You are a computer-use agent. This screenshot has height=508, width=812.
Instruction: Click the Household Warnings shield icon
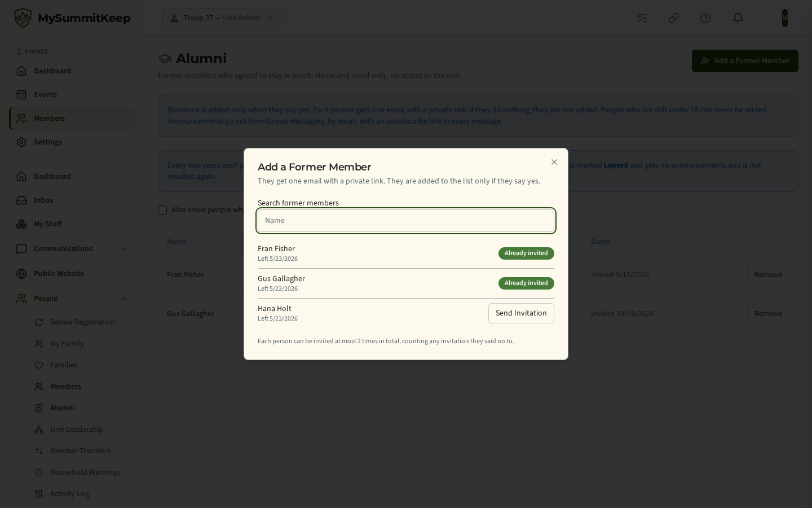click(39, 472)
